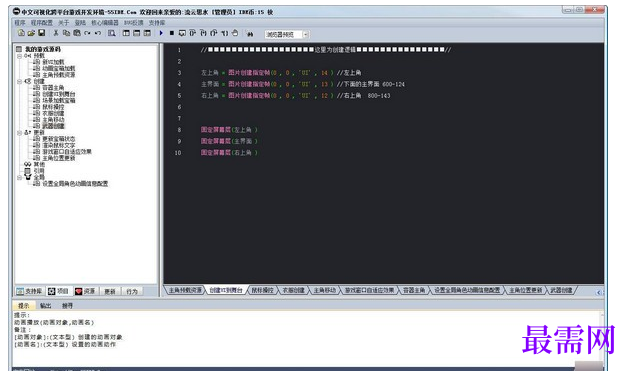Open the 核心编辑器 menu
Image resolution: width=634 pixels, height=371 pixels.
pyautogui.click(x=105, y=23)
